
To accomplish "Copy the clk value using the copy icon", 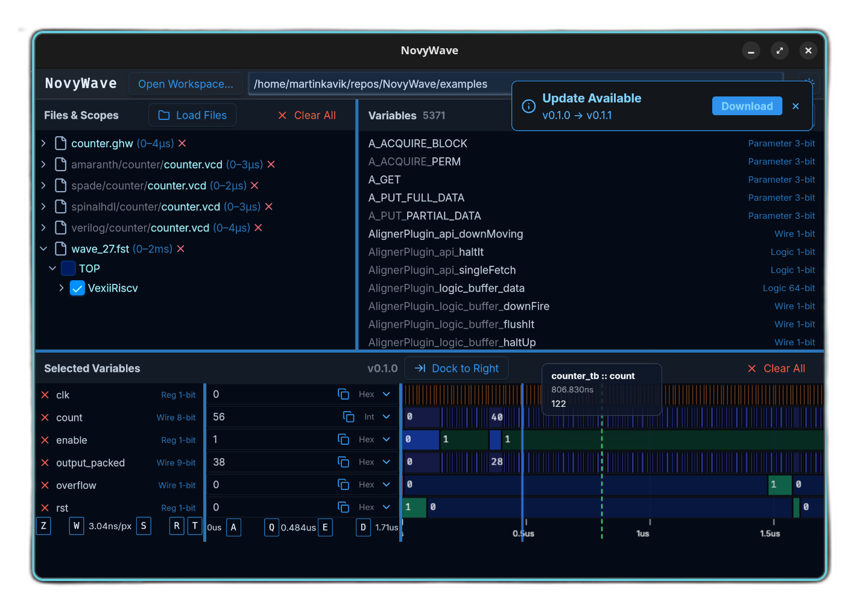I will [343, 394].
